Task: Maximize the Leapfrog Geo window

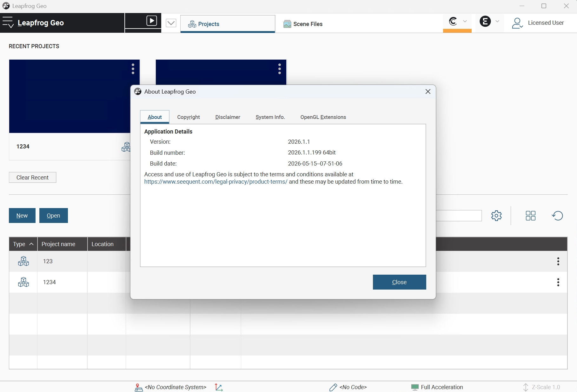Action: 544,6
